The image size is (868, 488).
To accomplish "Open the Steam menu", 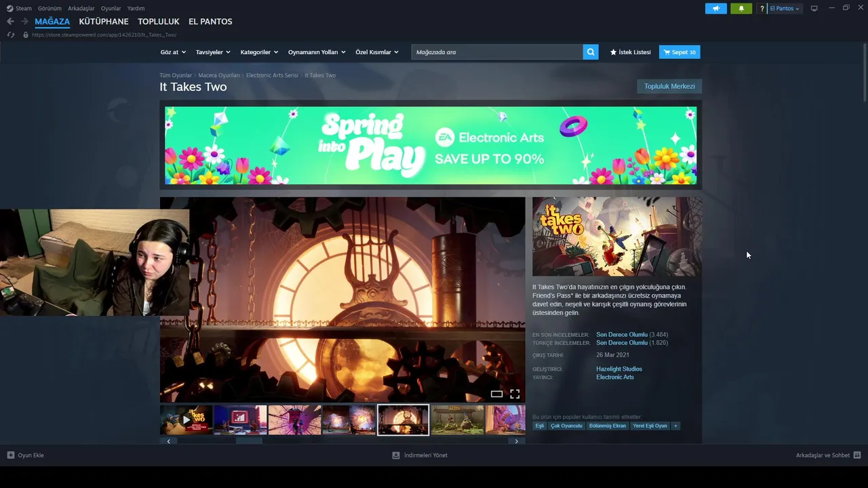I will (24, 8).
